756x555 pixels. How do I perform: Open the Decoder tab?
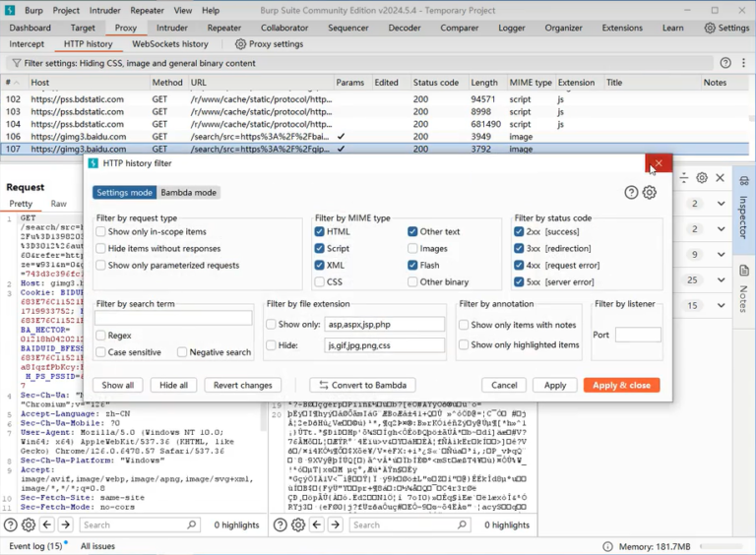405,28
